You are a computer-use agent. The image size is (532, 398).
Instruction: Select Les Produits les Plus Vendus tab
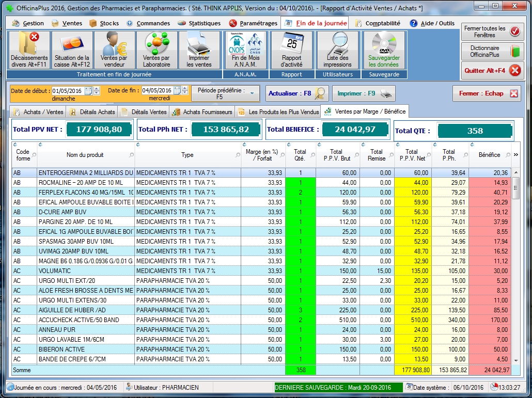278,112
